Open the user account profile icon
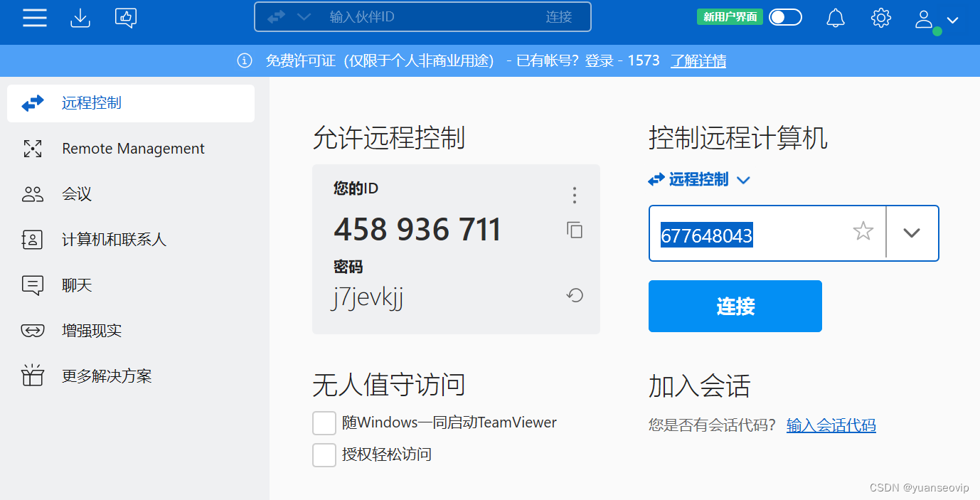 point(924,19)
